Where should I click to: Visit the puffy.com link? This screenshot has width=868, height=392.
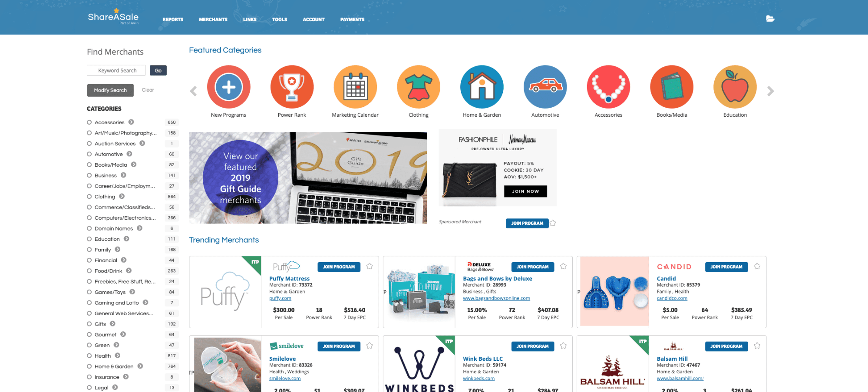click(x=280, y=298)
